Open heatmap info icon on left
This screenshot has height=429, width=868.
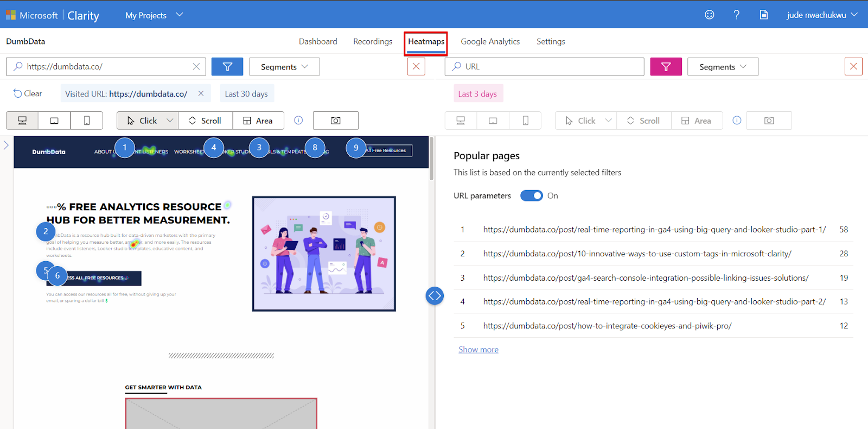[x=298, y=120]
